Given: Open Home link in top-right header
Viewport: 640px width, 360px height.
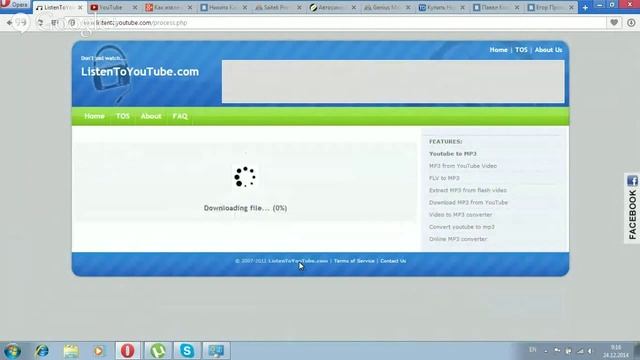Looking at the screenshot, I should click(x=498, y=50).
